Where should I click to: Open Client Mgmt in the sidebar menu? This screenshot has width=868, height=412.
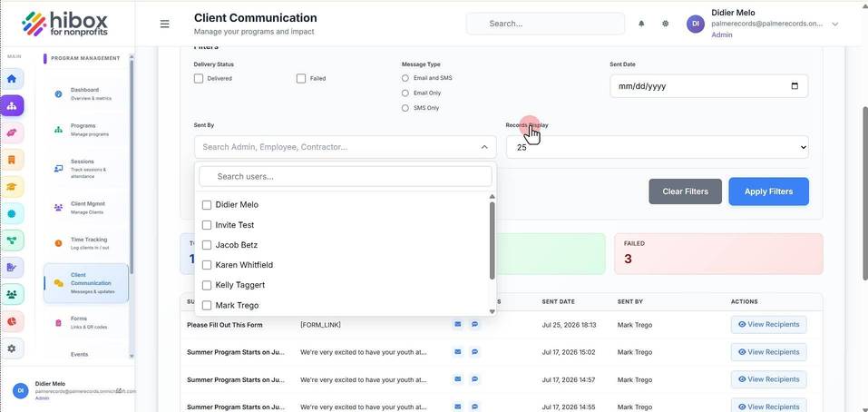86,208
